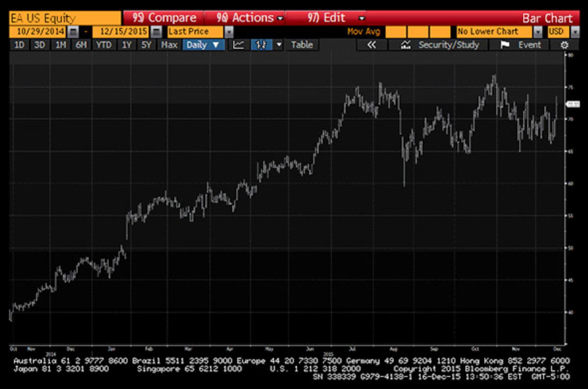Open the end date calendar picker

pos(156,32)
